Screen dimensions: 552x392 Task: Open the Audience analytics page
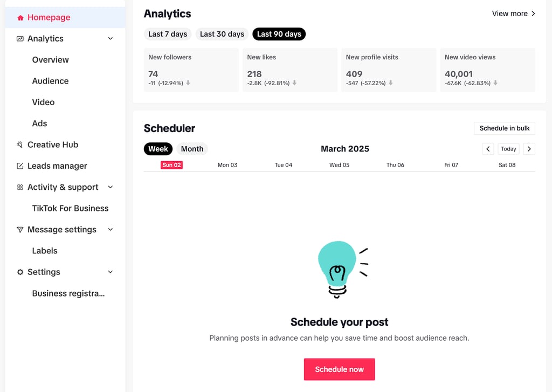coord(50,81)
